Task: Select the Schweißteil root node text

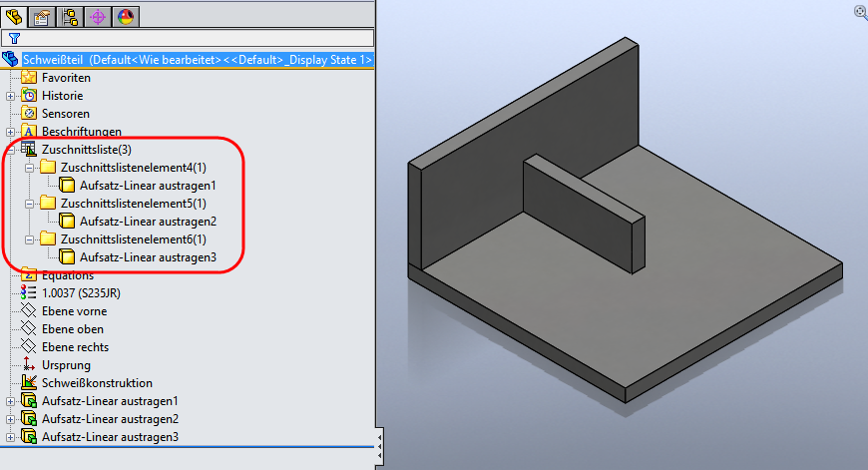Action: click(x=198, y=60)
